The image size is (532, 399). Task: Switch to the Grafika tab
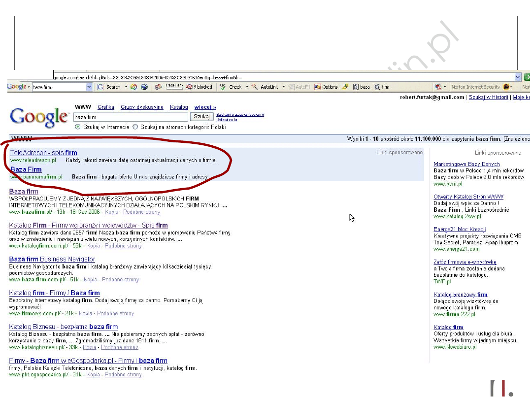tap(106, 107)
